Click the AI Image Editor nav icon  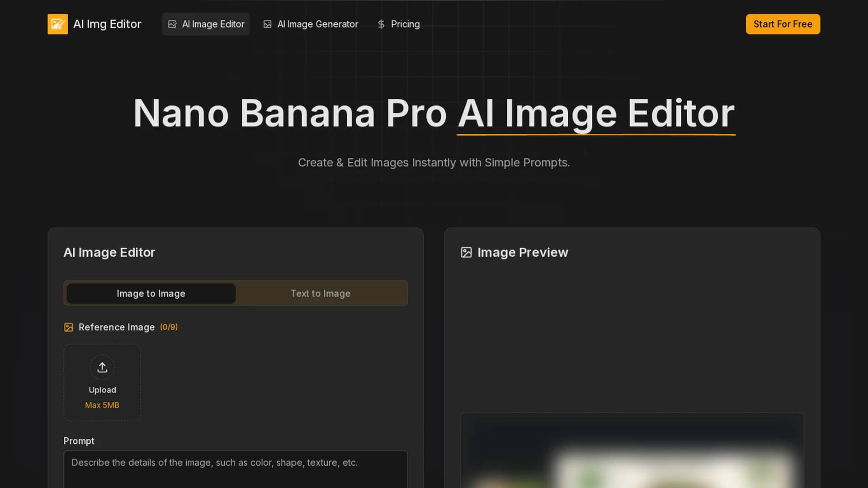point(172,24)
